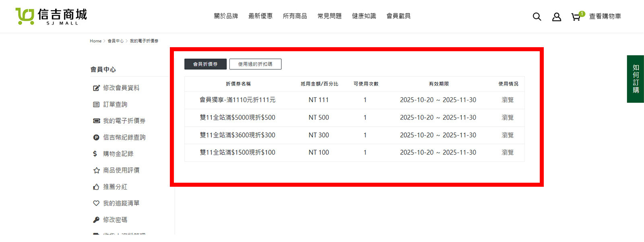The image size is (644, 242).
Task: Open 最新優惠 menu
Action: click(x=260, y=16)
